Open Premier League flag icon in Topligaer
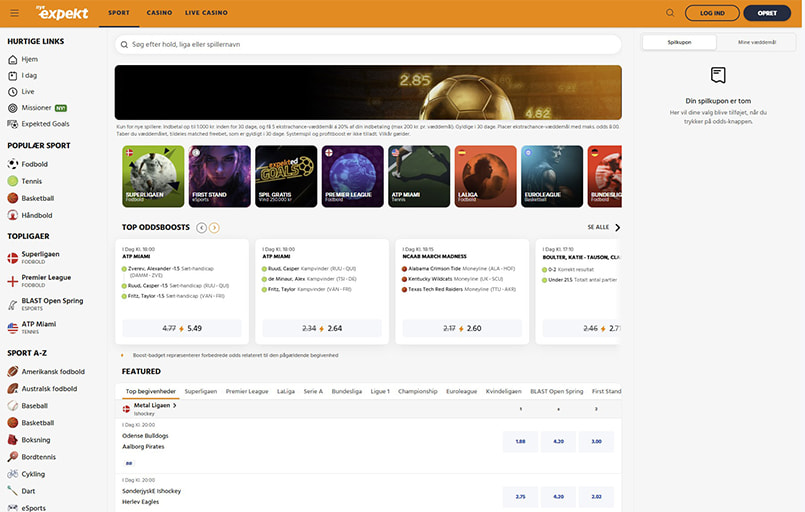The width and height of the screenshot is (805, 512). (13, 281)
